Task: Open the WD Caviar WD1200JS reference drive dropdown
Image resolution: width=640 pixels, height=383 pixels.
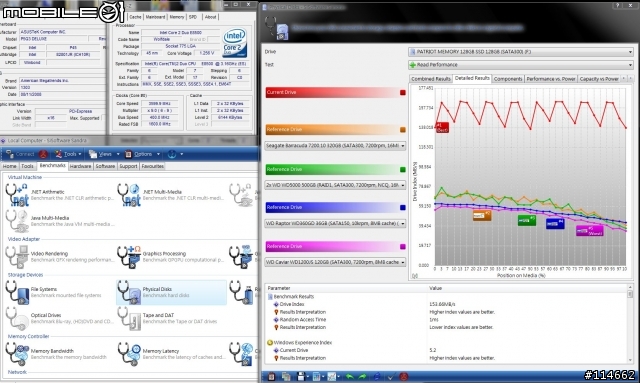Action: click(335, 262)
